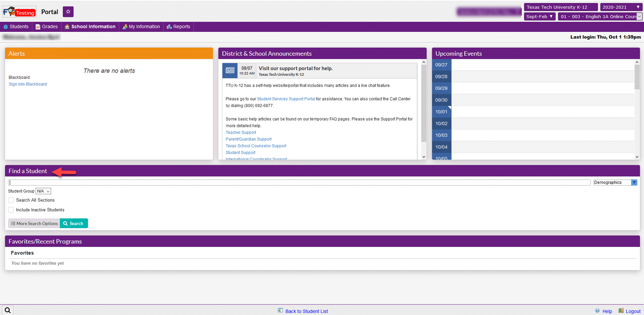Image resolution: width=644 pixels, height=315 pixels.
Task: Click the More Search Options button
Action: coord(34,224)
